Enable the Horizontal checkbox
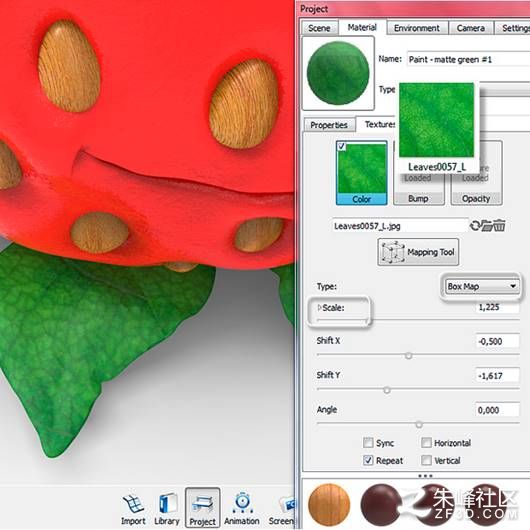 point(426,442)
